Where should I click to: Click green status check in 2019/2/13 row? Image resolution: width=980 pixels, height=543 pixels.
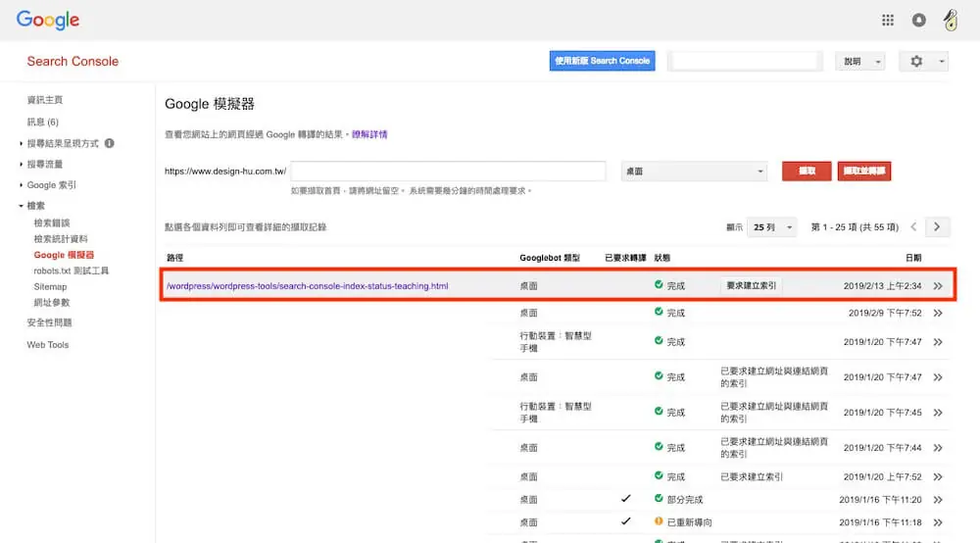[659, 284]
